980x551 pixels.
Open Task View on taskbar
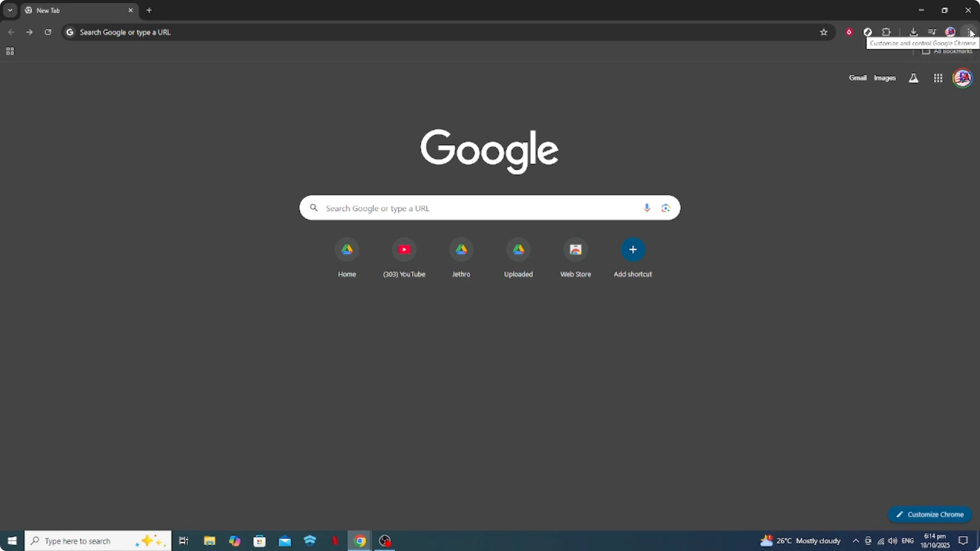184,541
